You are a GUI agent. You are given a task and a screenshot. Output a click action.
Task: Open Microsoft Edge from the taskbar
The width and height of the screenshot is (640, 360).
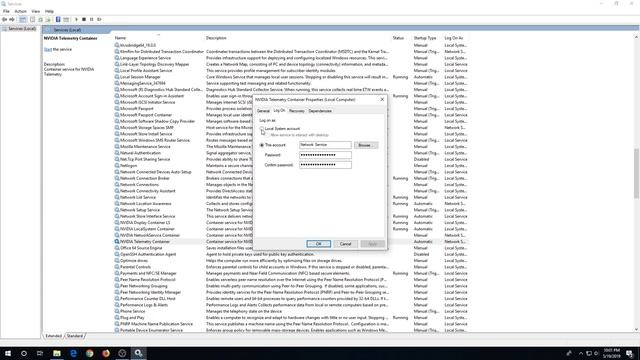pyautogui.click(x=73, y=353)
